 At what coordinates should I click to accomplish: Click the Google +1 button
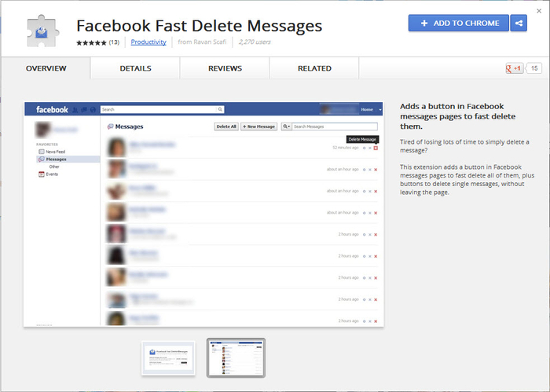coord(514,68)
